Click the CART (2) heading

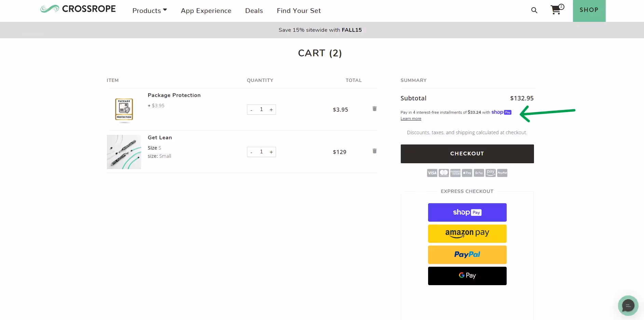pos(320,53)
